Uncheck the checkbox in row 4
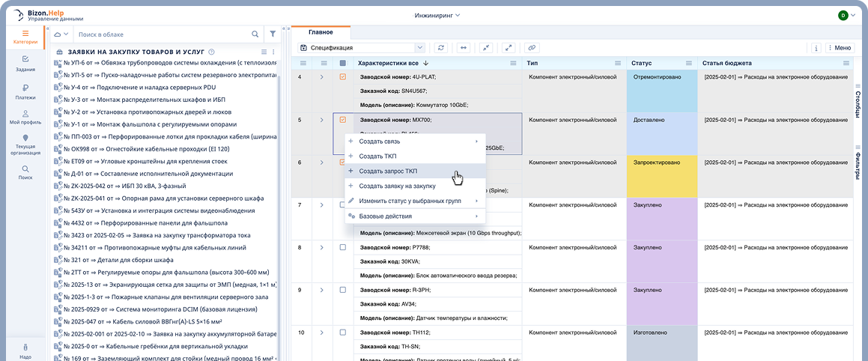868x361 pixels. coord(343,76)
